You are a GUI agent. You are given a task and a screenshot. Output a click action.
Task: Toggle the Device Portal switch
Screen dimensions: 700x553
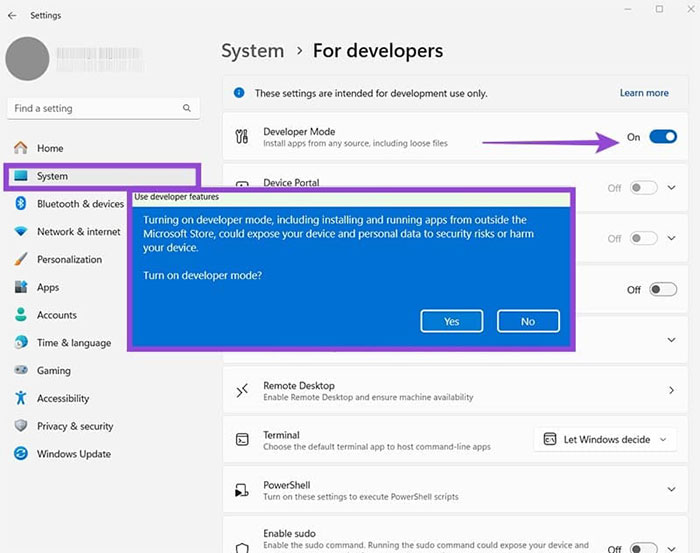point(644,188)
